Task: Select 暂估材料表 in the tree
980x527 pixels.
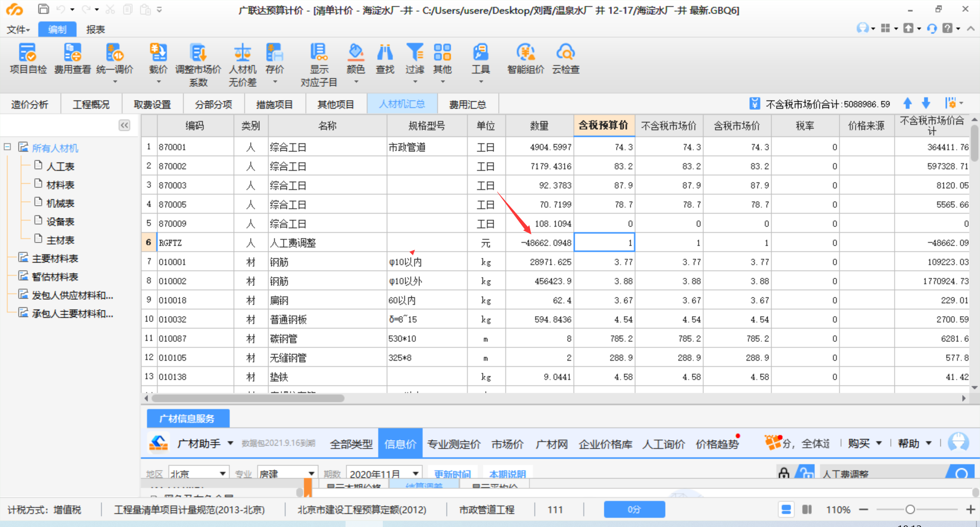Action: (x=55, y=277)
